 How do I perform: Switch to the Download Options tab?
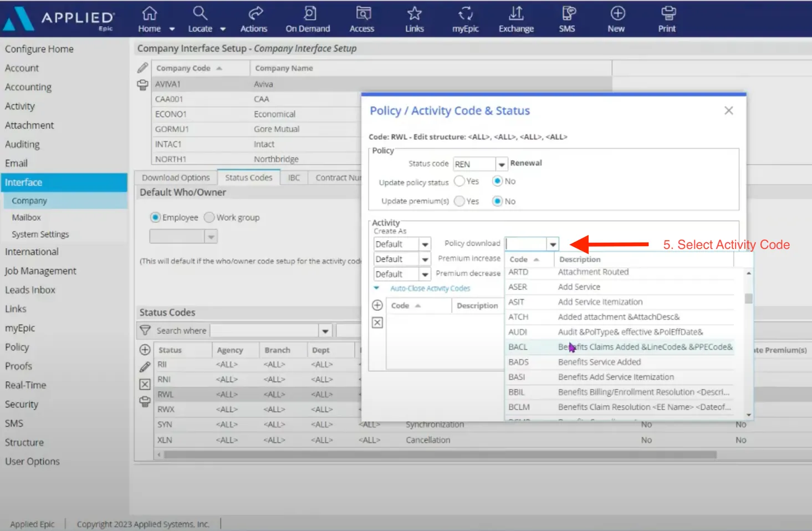tap(176, 177)
